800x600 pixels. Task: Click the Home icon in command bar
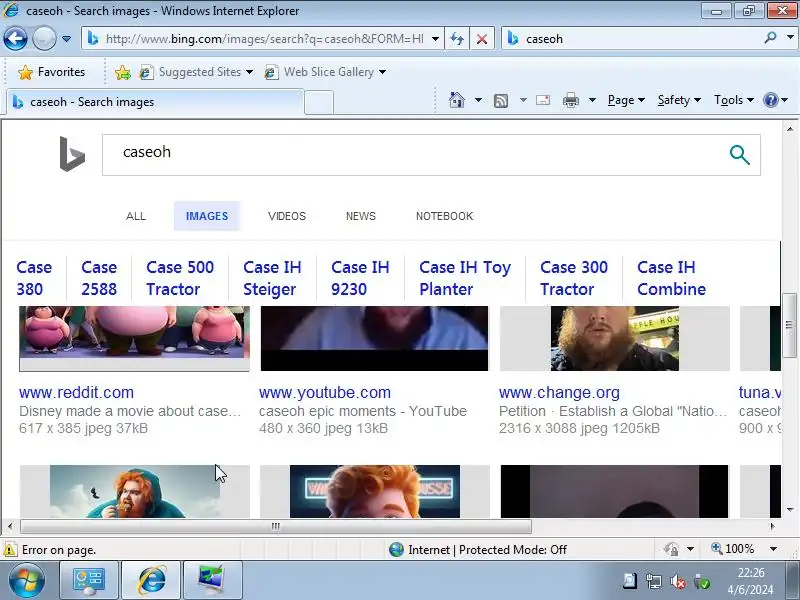pos(457,100)
